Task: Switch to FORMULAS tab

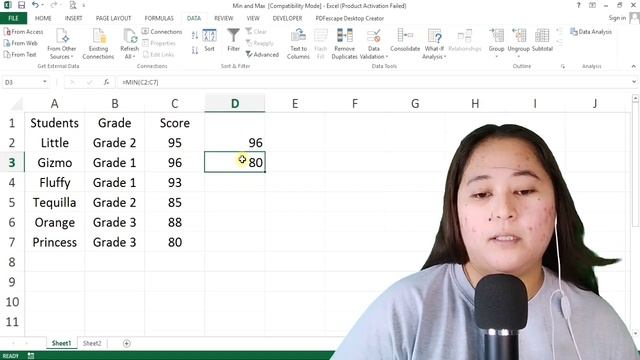Action: [159, 18]
